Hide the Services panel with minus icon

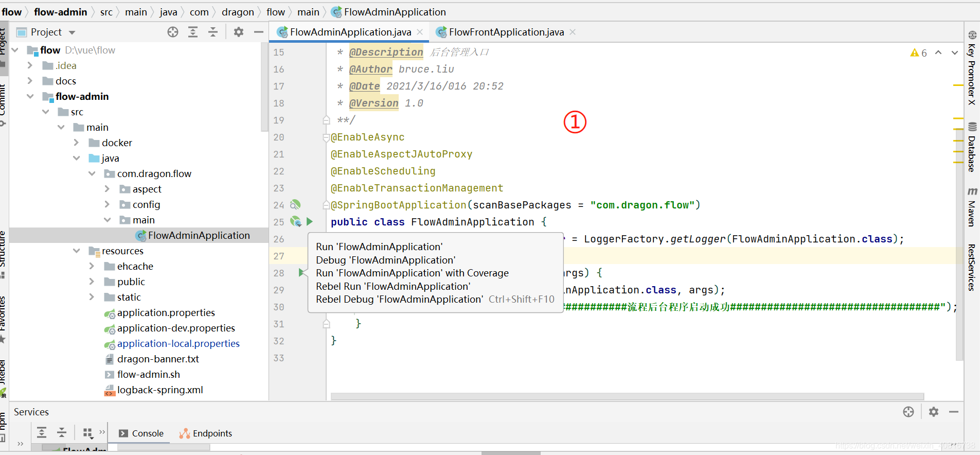tap(954, 412)
